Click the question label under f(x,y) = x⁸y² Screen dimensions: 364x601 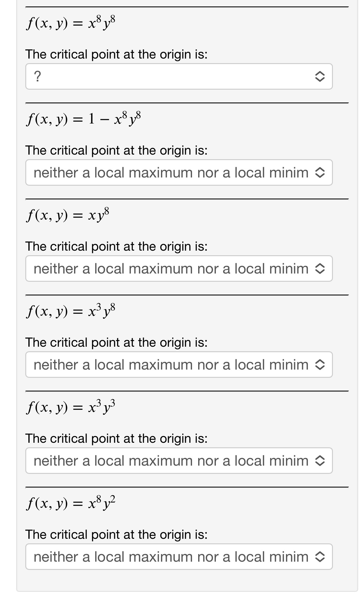coord(117,534)
